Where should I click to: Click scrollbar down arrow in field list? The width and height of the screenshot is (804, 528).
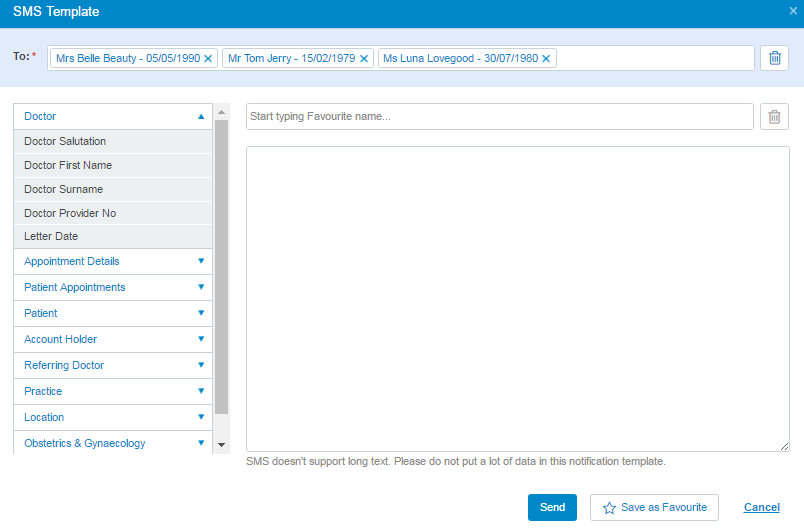tap(222, 445)
